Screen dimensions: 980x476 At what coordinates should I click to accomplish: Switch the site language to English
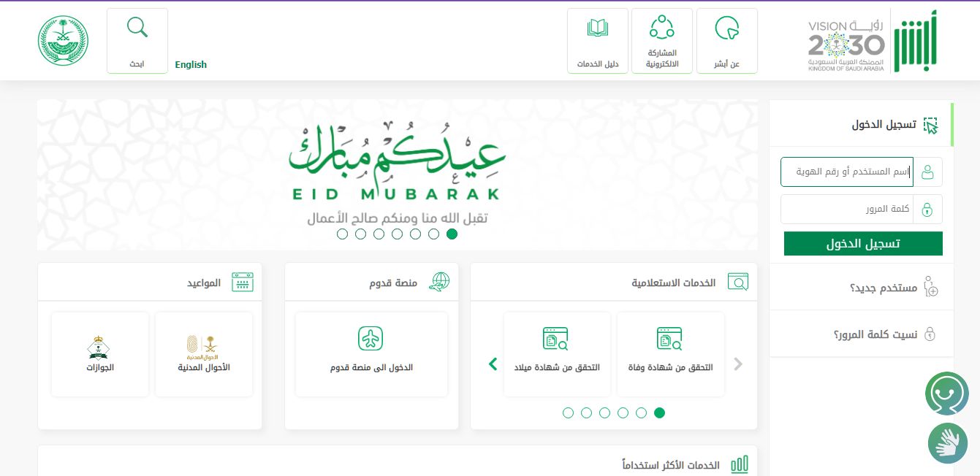[191, 64]
